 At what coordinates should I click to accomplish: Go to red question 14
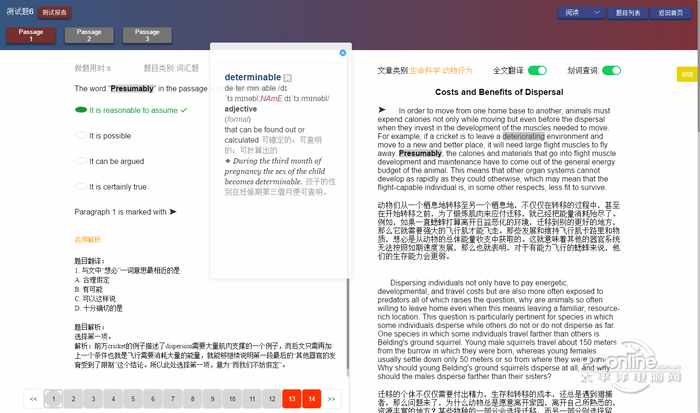(312, 399)
